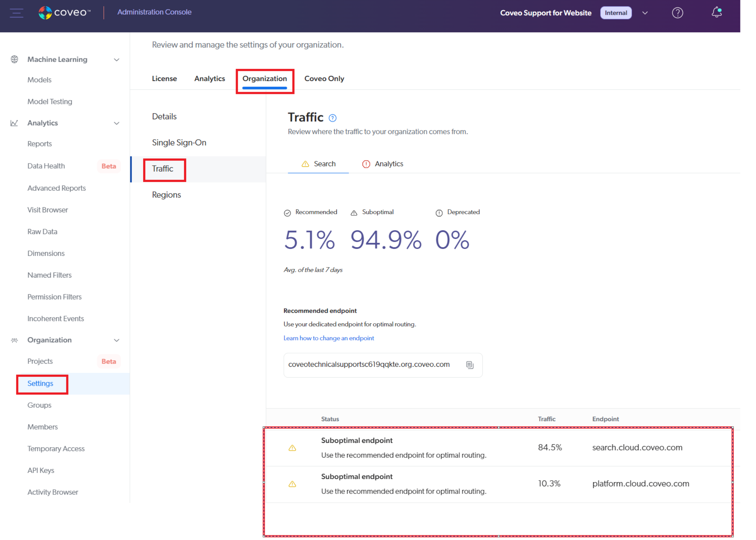Click the Analytics chart icon in sidebar
Screen dimensions: 756x540
(x=14, y=123)
